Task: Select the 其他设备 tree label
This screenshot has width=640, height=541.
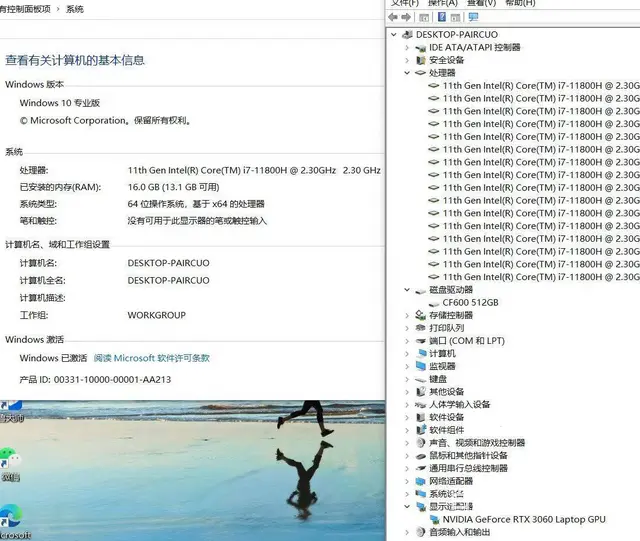Action: pos(447,392)
